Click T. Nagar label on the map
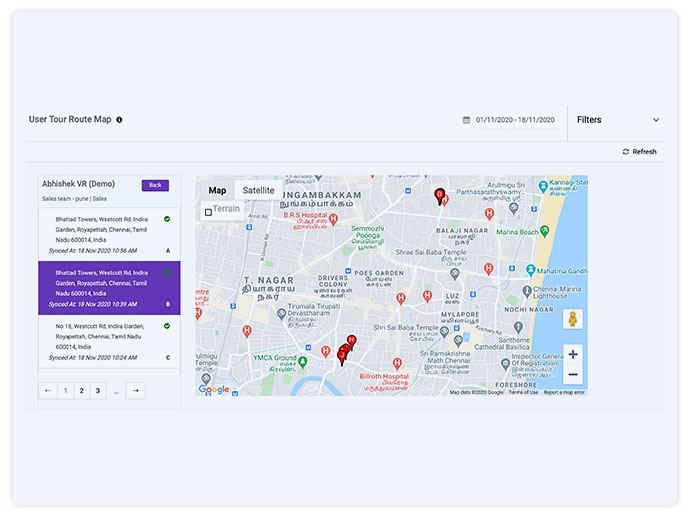This screenshot has width=689, height=517. (x=268, y=288)
